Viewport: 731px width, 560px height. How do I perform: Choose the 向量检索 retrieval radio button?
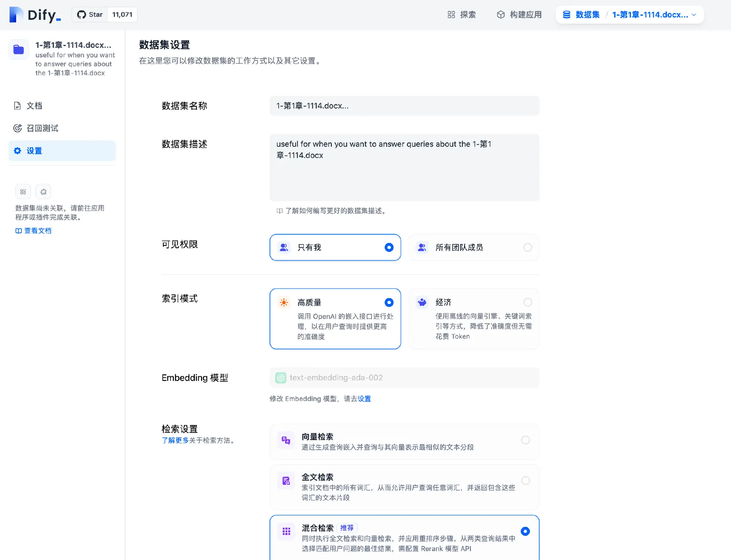tap(525, 440)
